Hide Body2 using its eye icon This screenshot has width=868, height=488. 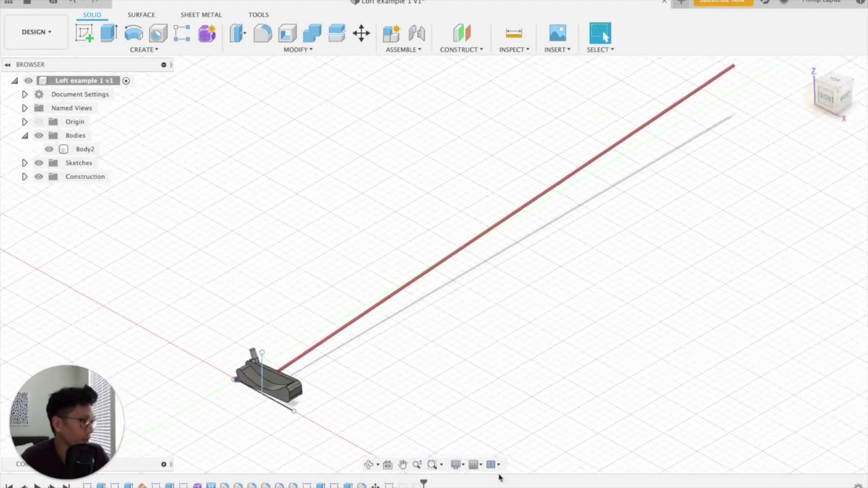pos(49,149)
